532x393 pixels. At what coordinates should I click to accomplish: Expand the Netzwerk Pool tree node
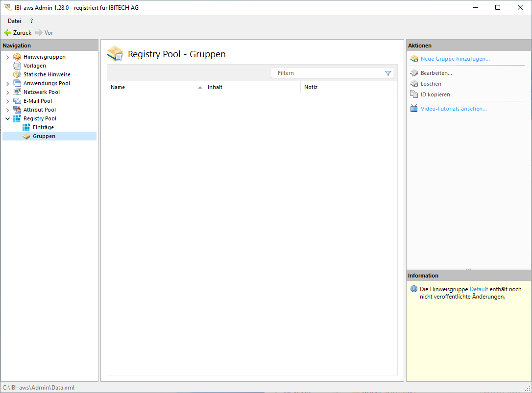[x=7, y=92]
